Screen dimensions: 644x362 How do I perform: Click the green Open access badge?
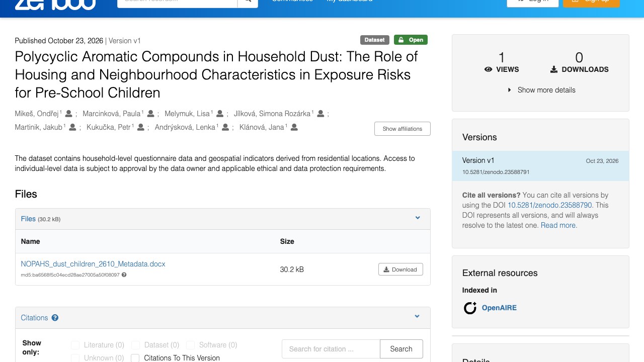pyautogui.click(x=411, y=40)
